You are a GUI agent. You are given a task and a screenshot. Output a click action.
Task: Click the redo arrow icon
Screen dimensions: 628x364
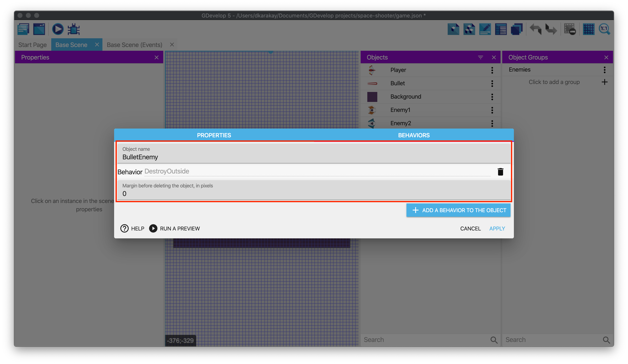(551, 29)
